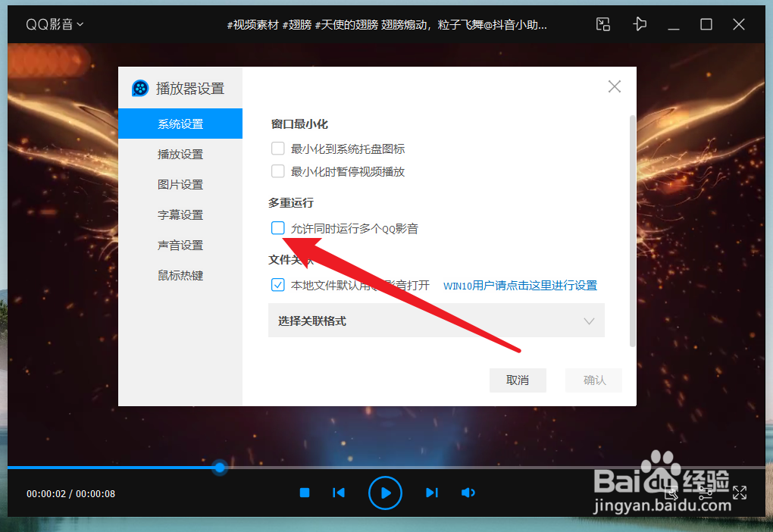Skip to the next video

[432, 493]
